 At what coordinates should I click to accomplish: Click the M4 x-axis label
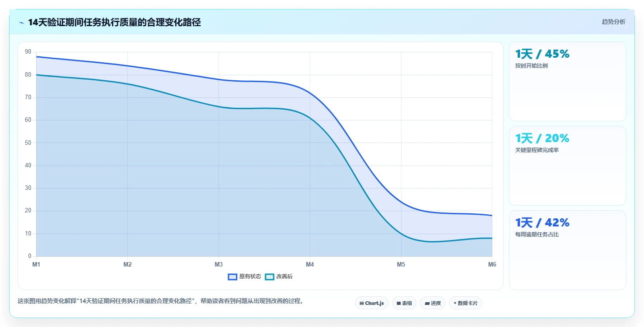[x=310, y=265]
